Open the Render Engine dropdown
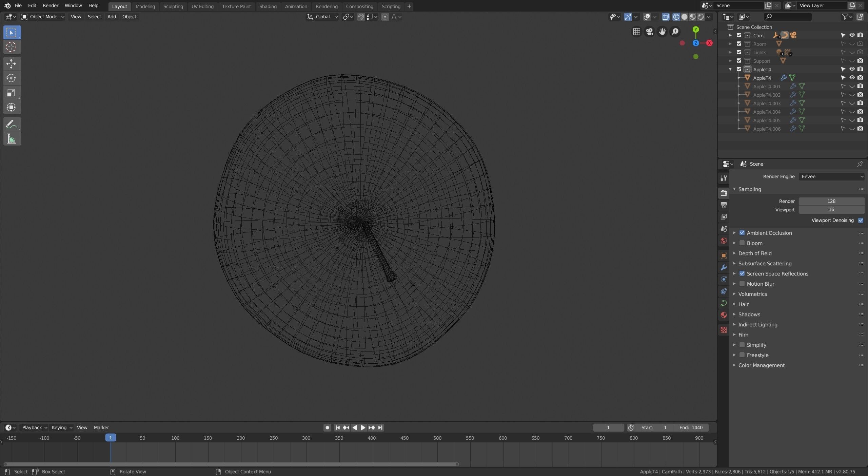 831,176
